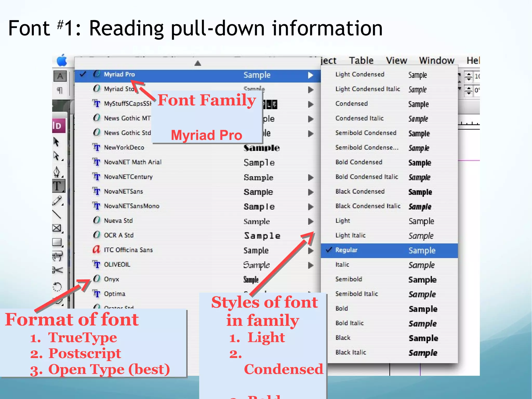This screenshot has height=399, width=532.
Task: Select the Bold Italic style
Action: pyautogui.click(x=389, y=323)
